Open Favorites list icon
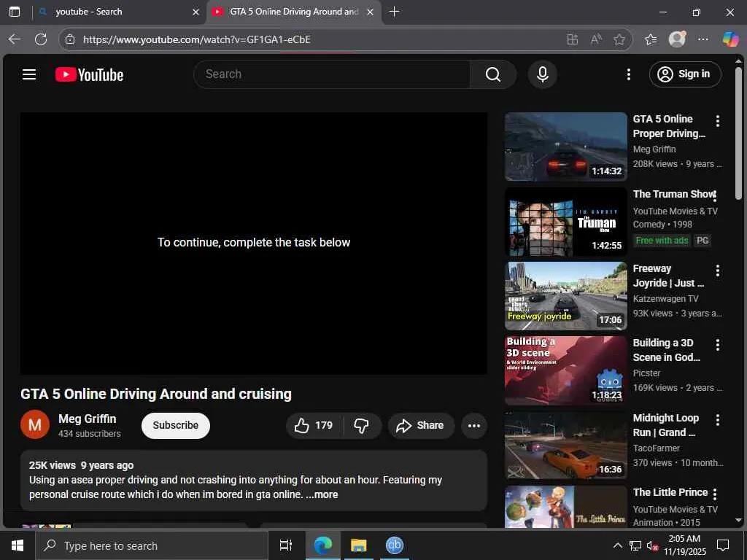Image resolution: width=747 pixels, height=560 pixels. pyautogui.click(x=650, y=39)
